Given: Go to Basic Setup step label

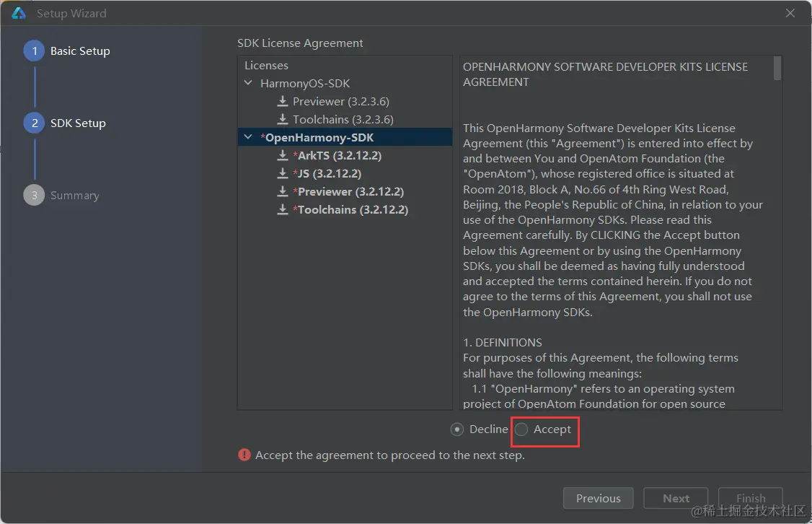Looking at the screenshot, I should click(x=80, y=51).
